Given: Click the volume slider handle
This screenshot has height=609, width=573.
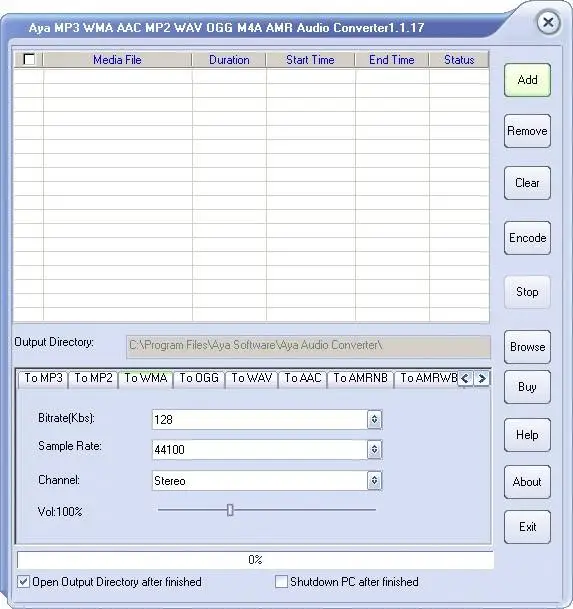Looking at the screenshot, I should [x=230, y=510].
